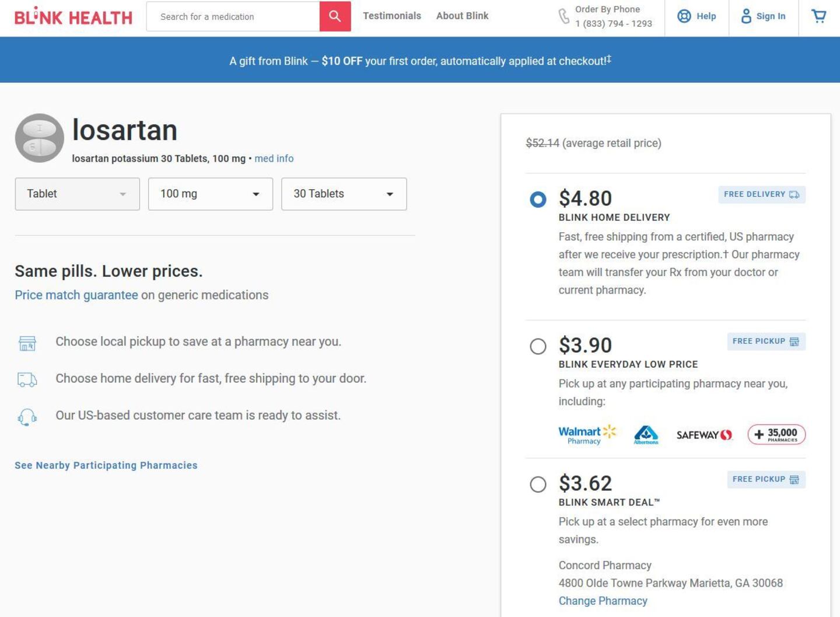Open the shopping cart icon
Screen dimensions: 840x617
[x=819, y=16]
